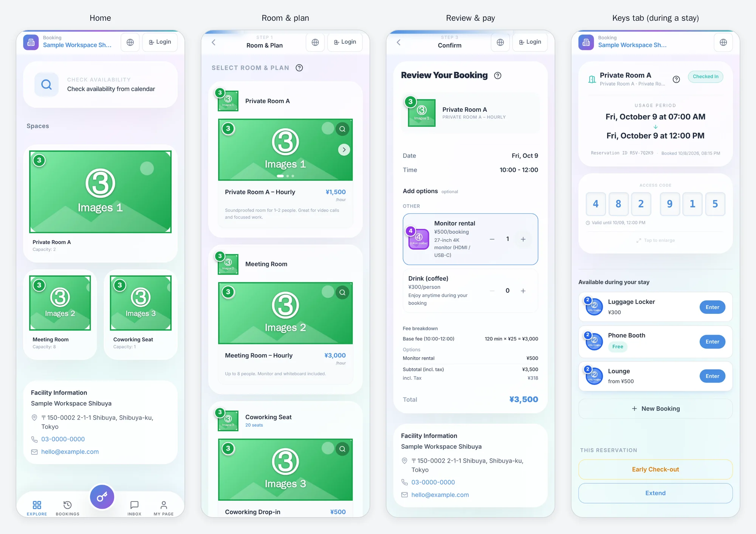756x534 pixels.
Task: Click the globe icon in Confirm header
Action: point(500,42)
